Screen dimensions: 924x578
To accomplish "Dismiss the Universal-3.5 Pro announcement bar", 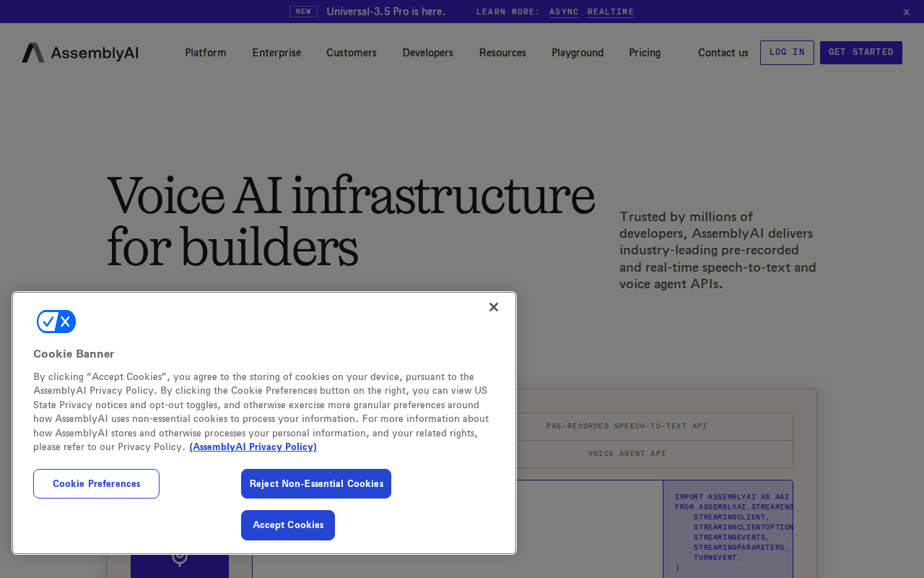I will (907, 12).
